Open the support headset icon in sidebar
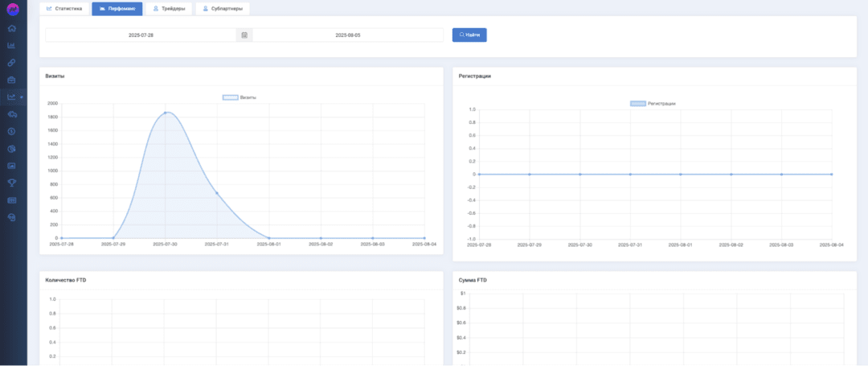The width and height of the screenshot is (868, 366). pyautogui.click(x=11, y=217)
